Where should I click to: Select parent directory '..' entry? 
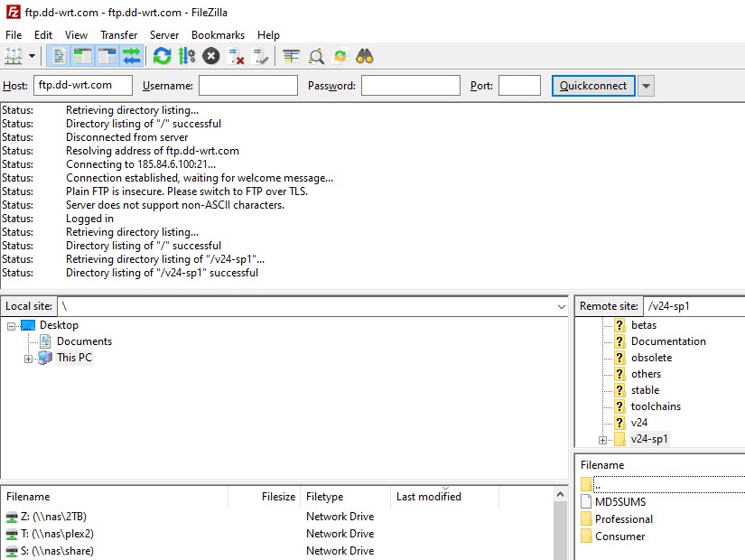(x=663, y=485)
